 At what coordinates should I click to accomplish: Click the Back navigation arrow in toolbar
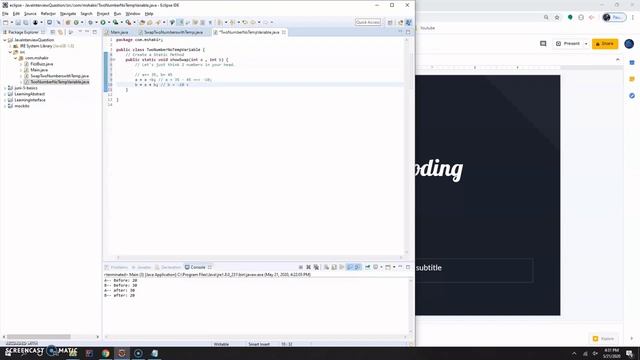[x=252, y=22]
